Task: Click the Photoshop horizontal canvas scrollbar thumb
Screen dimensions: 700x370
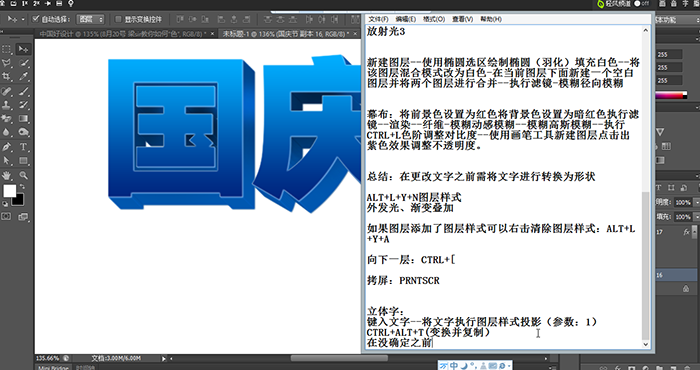Action: (339, 358)
